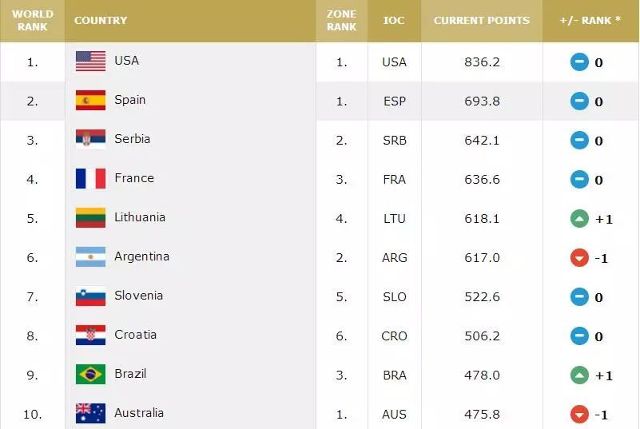
Task: Click Australia's red down-arrow rank icon
Action: coord(579,414)
